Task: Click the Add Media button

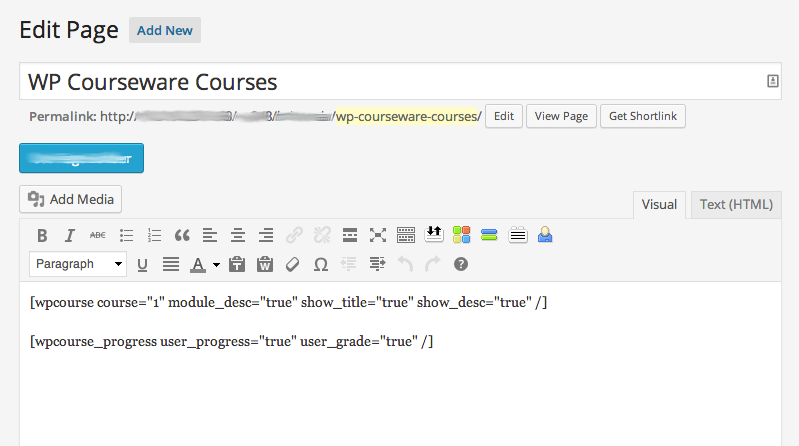Action: click(70, 199)
